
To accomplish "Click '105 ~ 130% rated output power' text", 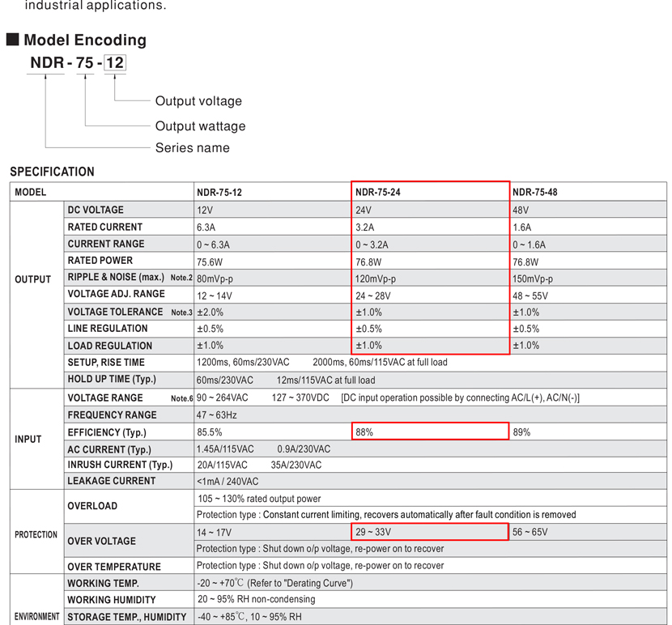I will (259, 499).
